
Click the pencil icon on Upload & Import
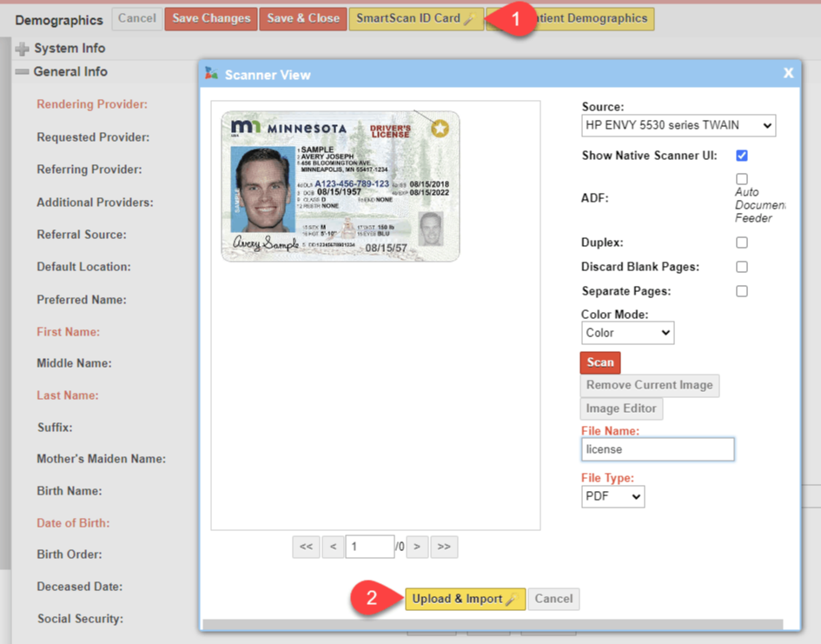[x=510, y=599]
